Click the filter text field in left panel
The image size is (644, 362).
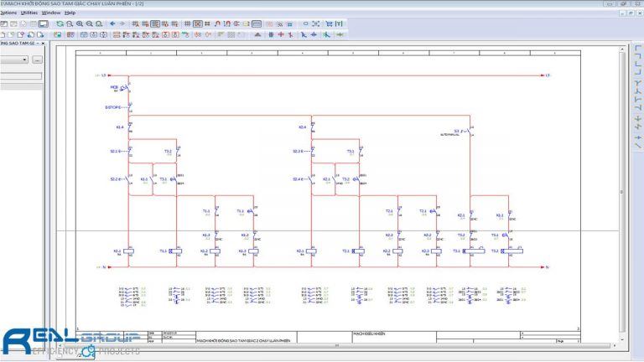tap(20, 75)
